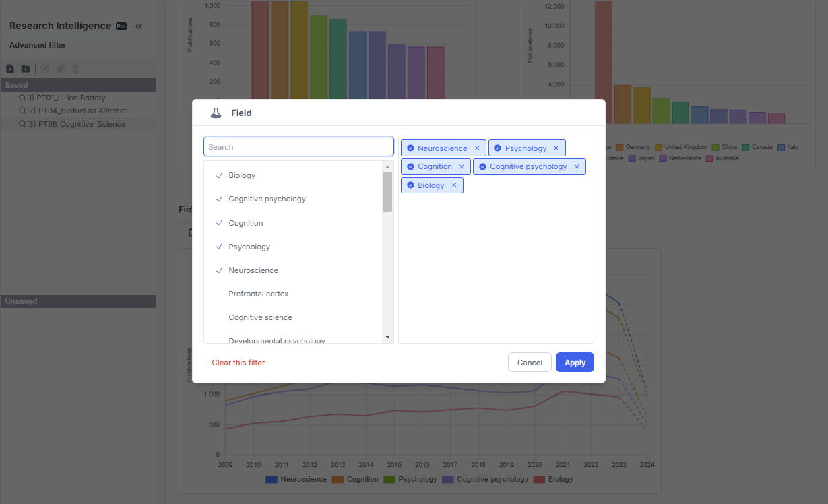Viewport: 828px width, 504px height.
Task: Apply the field filter
Action: (x=574, y=362)
